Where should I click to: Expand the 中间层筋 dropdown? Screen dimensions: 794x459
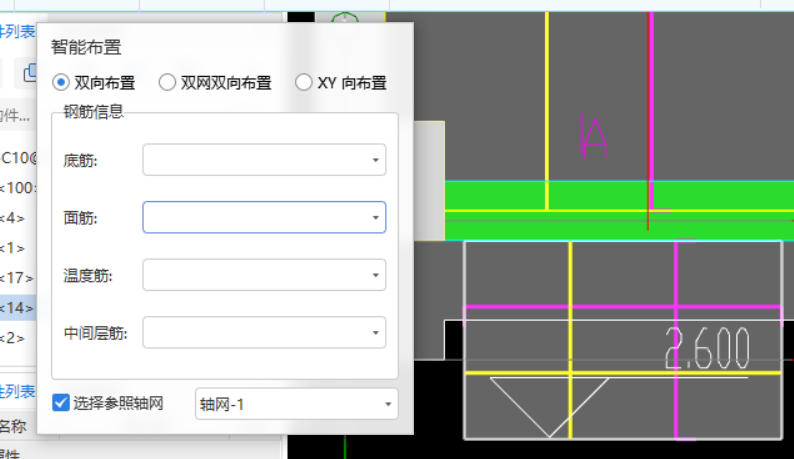pos(375,332)
